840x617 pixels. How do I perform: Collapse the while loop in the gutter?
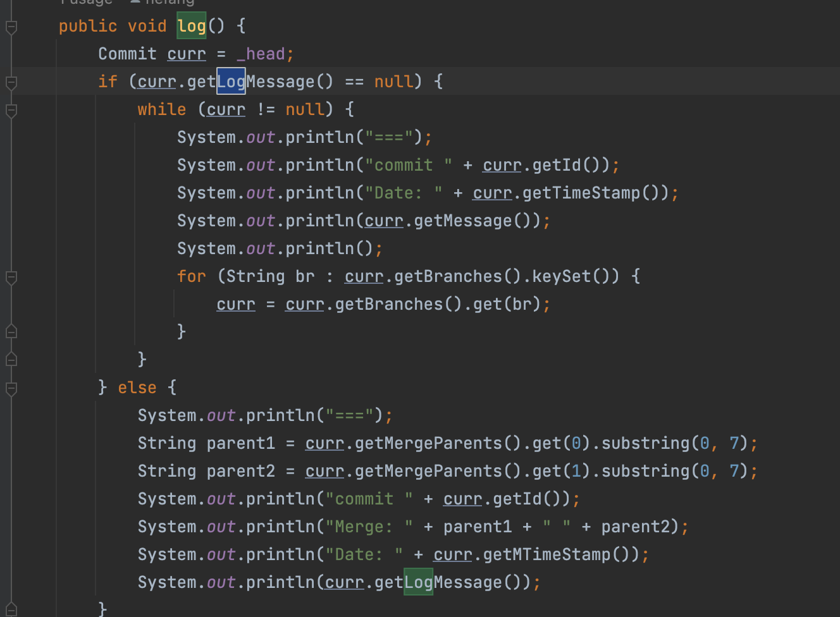pos(11,111)
